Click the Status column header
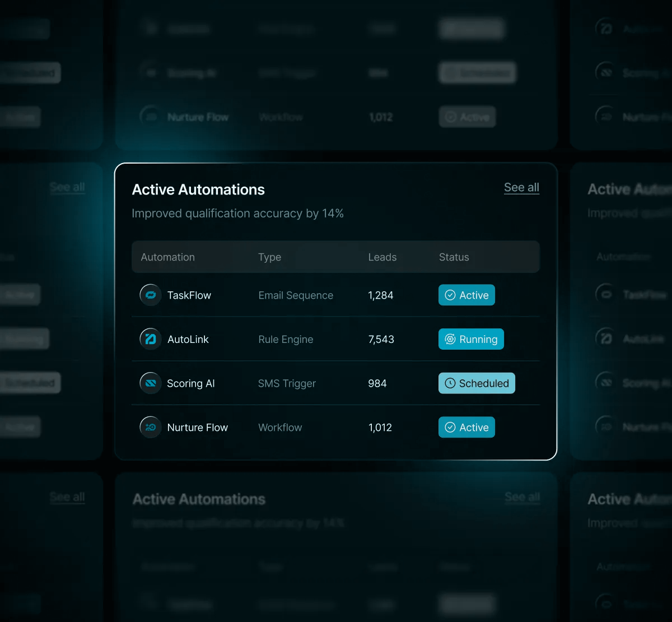 pyautogui.click(x=454, y=257)
